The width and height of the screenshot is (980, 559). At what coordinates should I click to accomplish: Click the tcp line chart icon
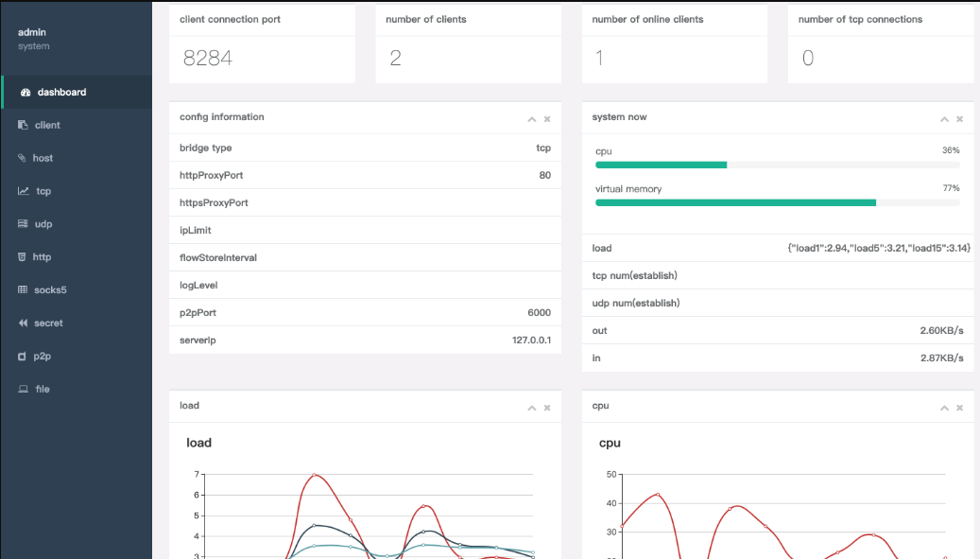(23, 191)
